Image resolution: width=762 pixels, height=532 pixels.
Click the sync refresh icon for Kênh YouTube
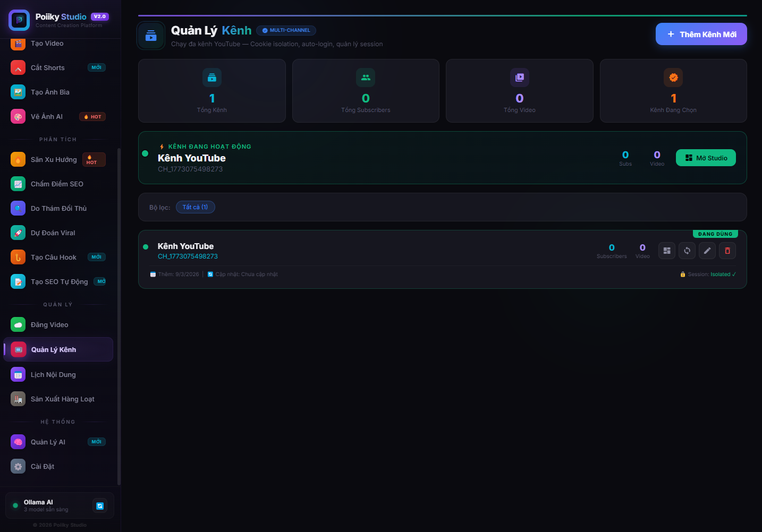coord(687,251)
